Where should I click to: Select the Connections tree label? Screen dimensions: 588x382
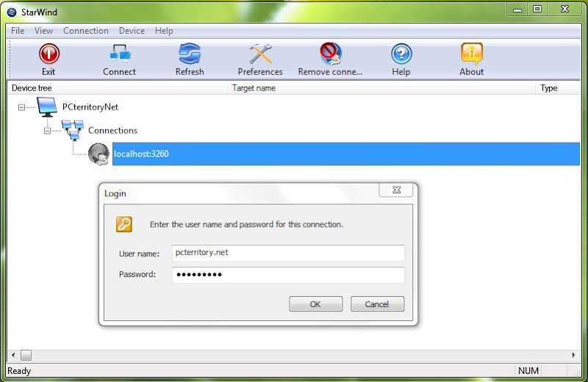pyautogui.click(x=113, y=131)
